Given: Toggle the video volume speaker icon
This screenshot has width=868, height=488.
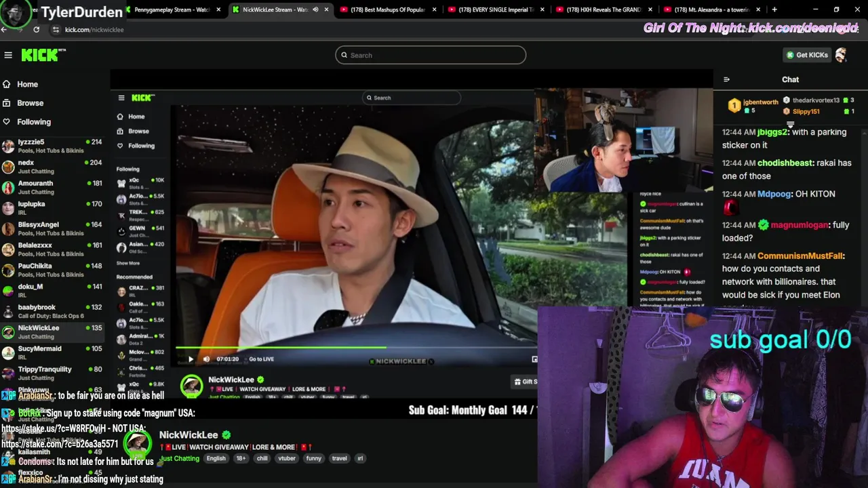Looking at the screenshot, I should [208, 359].
